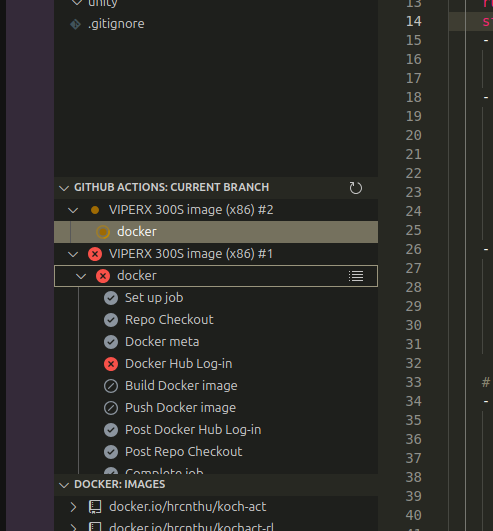The image size is (493, 531).
Task: Select the Post Docker Hub Log-in step
Action: 216,430
